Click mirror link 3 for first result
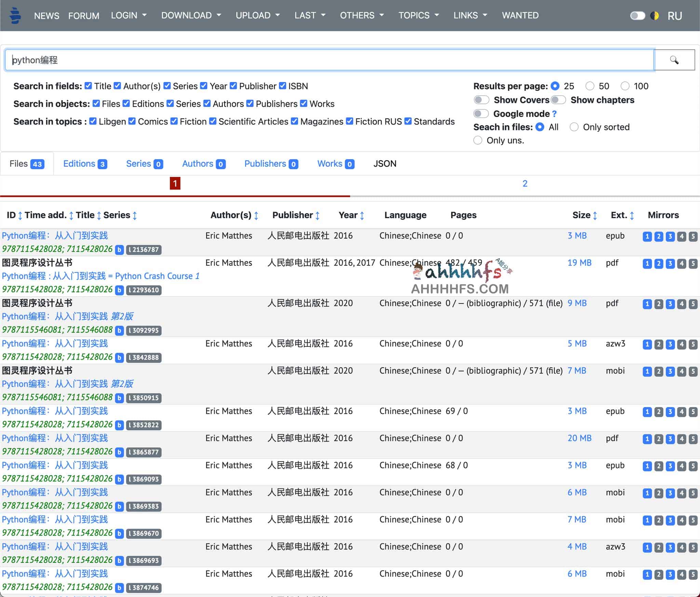Viewport: 700px width, 597px height. pyautogui.click(x=670, y=236)
